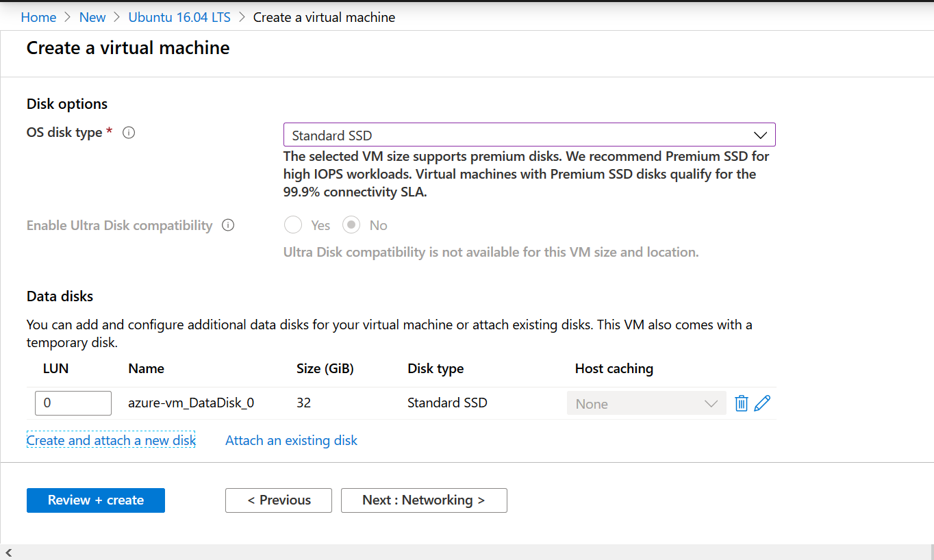The image size is (934, 560).
Task: Focus the LUN number input field
Action: click(73, 403)
